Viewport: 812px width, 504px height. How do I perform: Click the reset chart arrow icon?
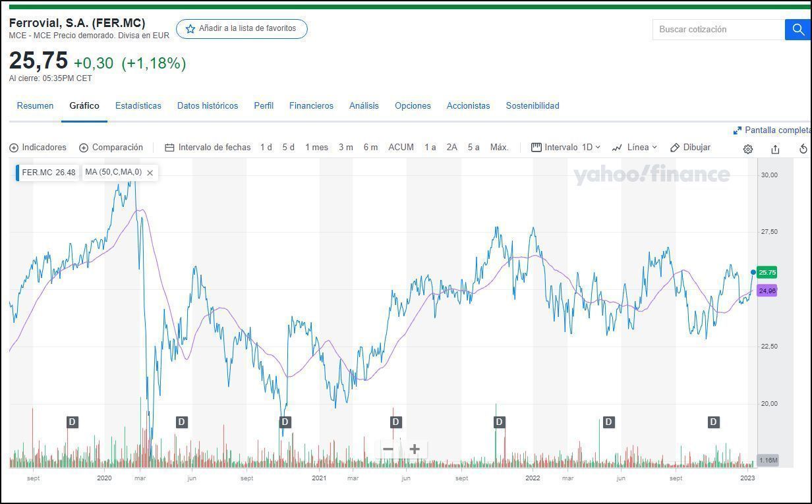(x=803, y=149)
